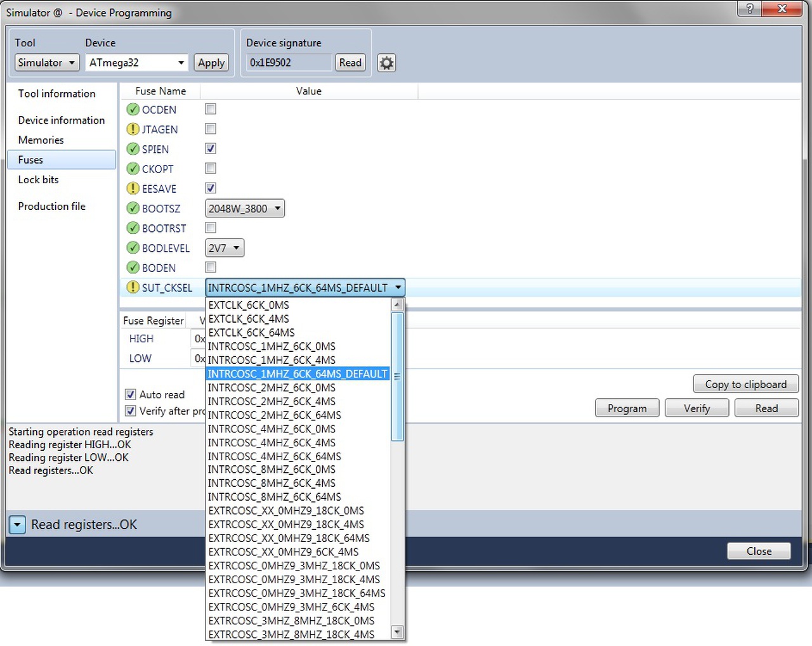Viewport: 812px width, 646px height.
Task: Enable the BODEN fuse checkbox
Action: coord(211,268)
